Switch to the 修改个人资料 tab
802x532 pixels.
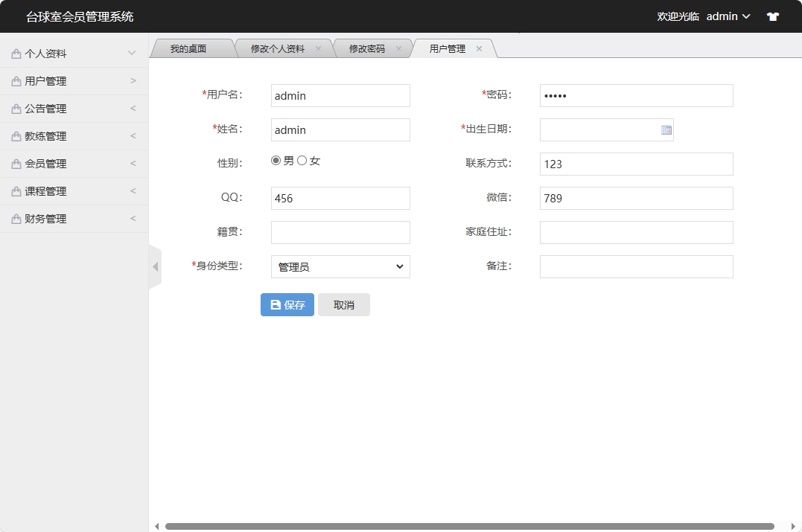point(276,47)
